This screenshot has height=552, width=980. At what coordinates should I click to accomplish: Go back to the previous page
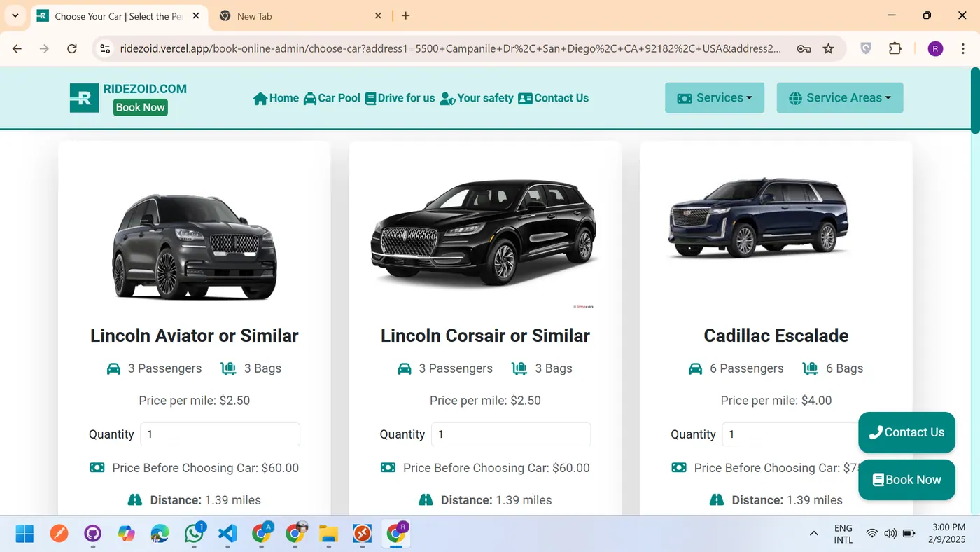point(17,48)
